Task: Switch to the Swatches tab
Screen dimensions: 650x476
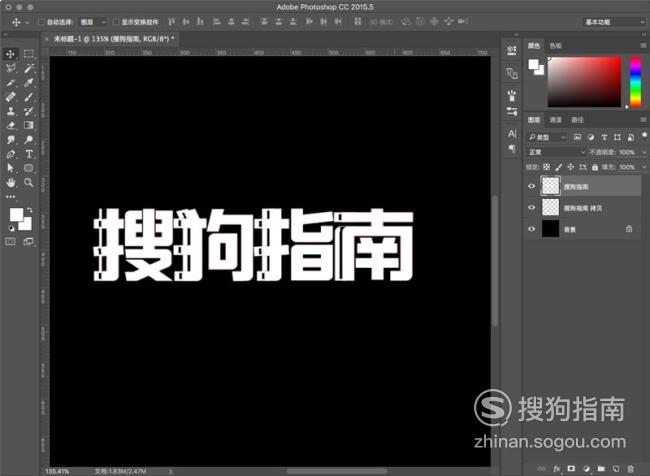Action: [x=555, y=46]
